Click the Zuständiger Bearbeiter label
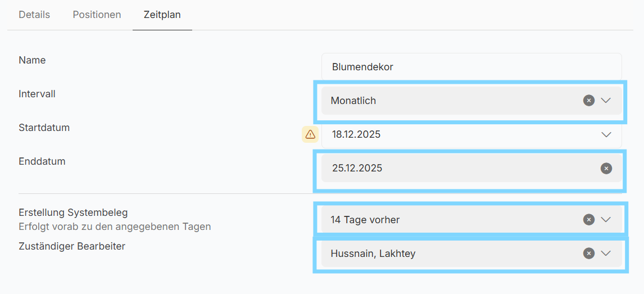This screenshot has width=644, height=294. [x=72, y=246]
